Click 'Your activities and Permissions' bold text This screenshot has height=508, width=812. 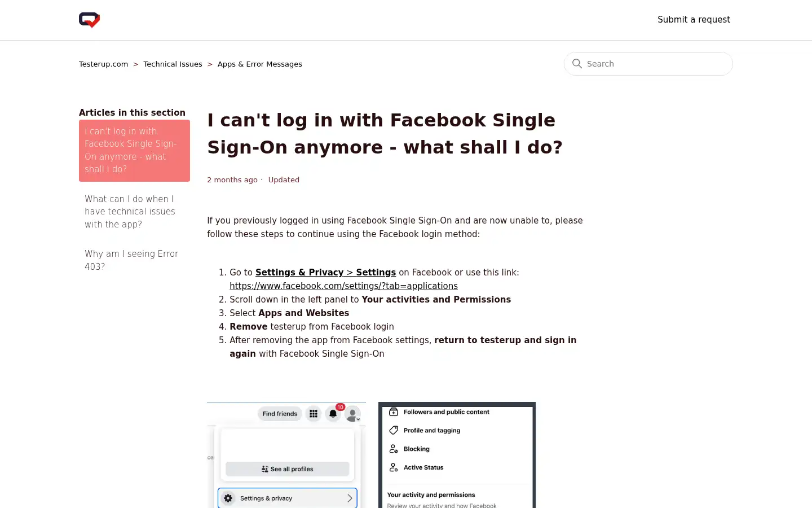click(436, 300)
